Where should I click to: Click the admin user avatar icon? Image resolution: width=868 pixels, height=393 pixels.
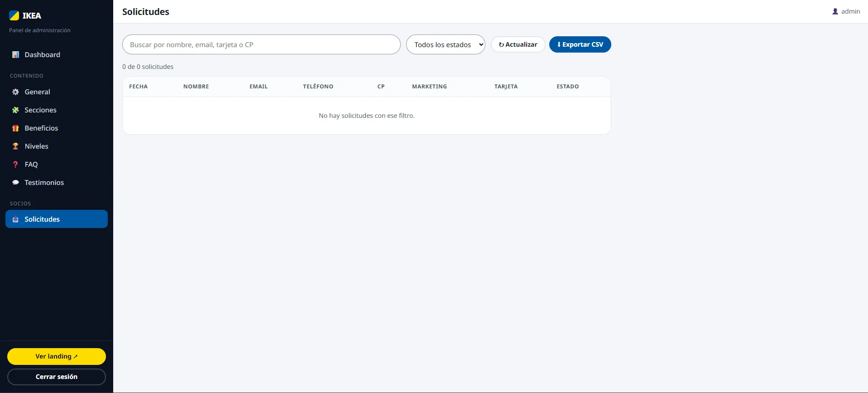(x=835, y=11)
